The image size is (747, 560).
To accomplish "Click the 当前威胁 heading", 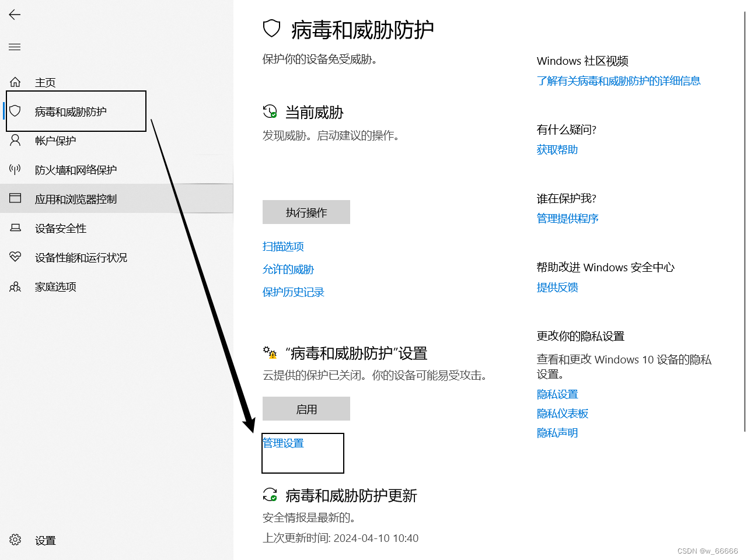I will point(314,112).
